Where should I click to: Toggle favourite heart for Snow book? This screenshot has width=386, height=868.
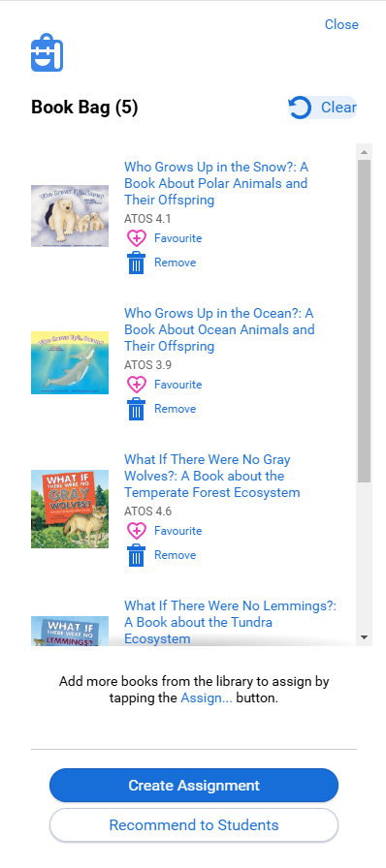point(137,238)
